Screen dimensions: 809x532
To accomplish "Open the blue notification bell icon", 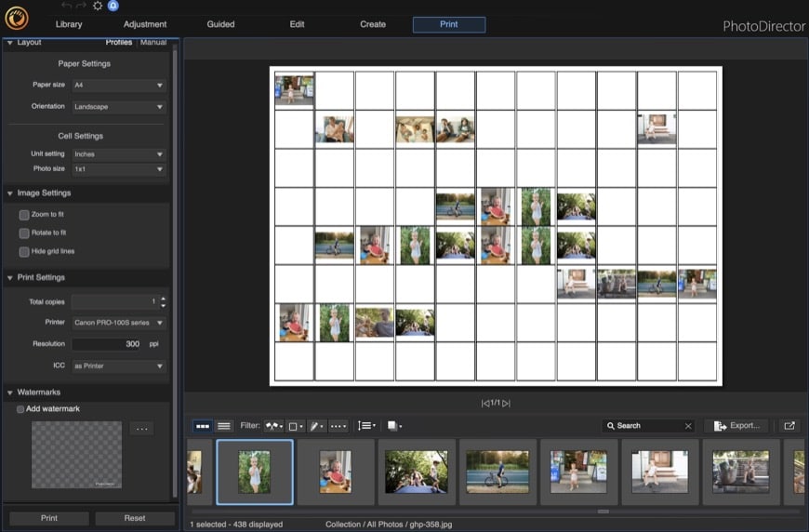I will 113,6.
